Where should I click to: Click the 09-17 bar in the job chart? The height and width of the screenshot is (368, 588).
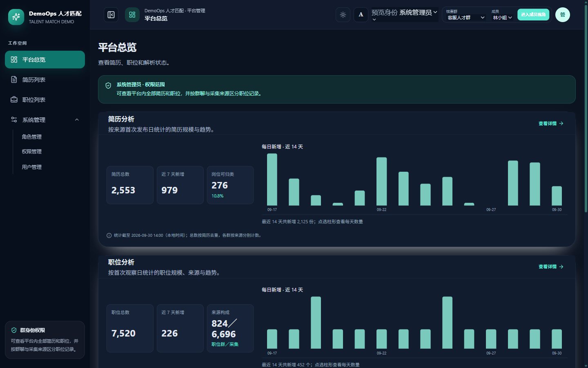[x=272, y=339]
